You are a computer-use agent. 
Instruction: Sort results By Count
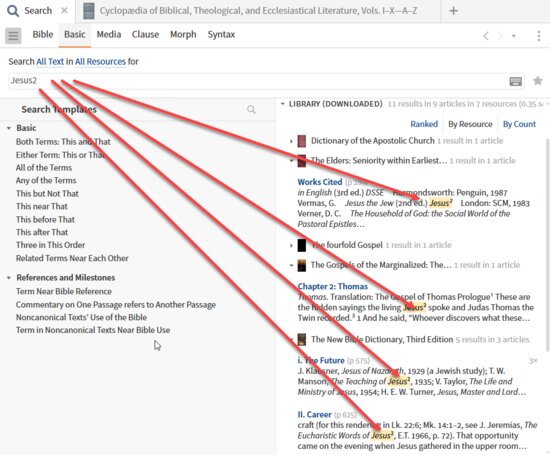[x=519, y=124]
